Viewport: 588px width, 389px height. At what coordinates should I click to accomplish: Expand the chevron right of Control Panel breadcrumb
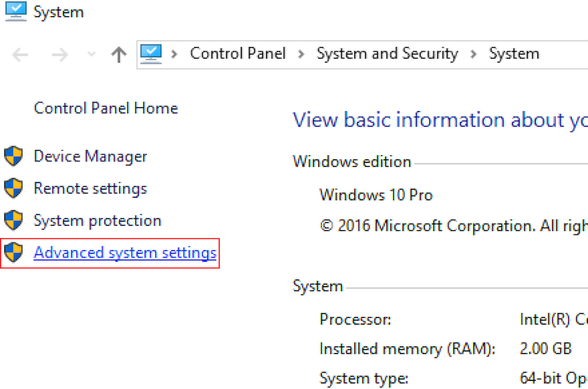301,54
